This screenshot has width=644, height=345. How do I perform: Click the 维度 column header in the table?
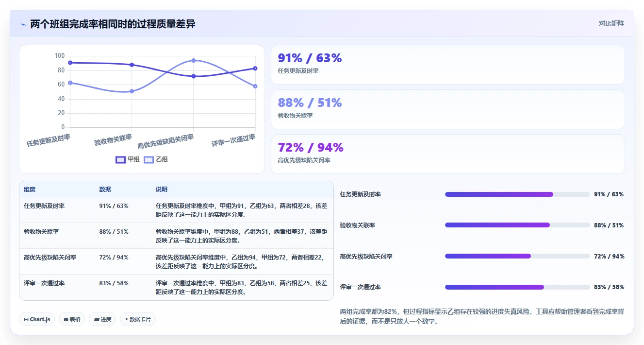pyautogui.click(x=30, y=190)
